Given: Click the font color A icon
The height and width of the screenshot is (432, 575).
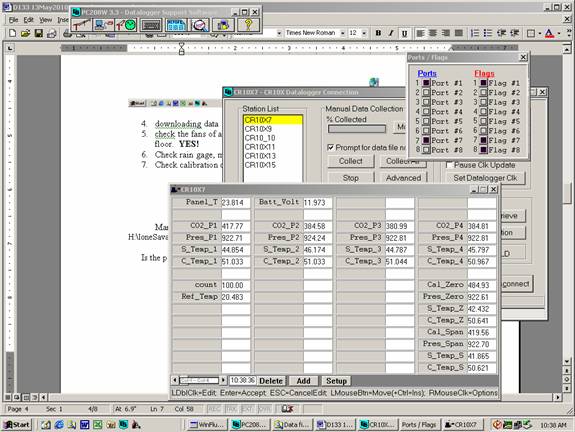Looking at the screenshot, I should coord(549,33).
